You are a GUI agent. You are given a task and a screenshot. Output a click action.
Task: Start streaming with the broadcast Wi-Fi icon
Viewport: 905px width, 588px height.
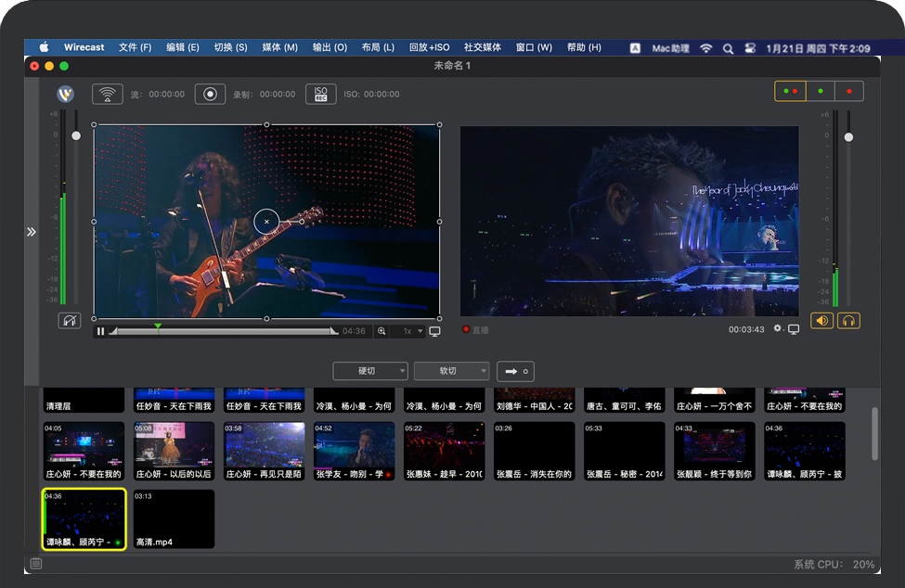pos(108,94)
